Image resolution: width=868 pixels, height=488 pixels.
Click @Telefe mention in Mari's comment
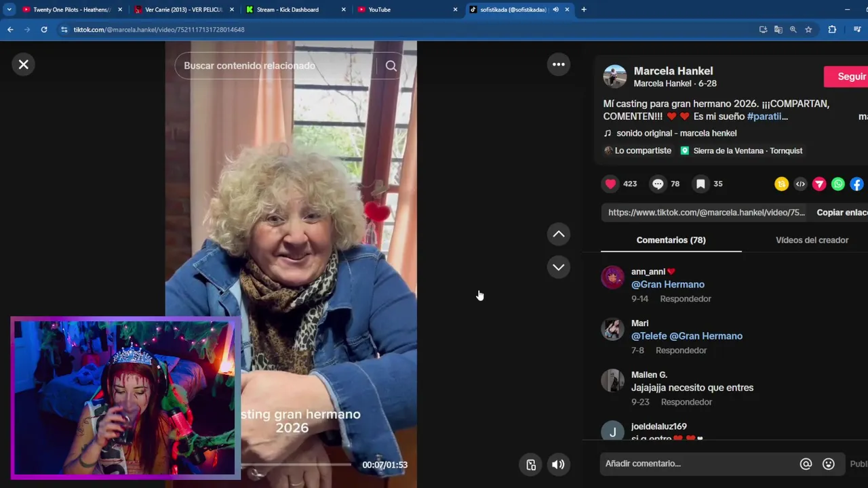point(649,335)
